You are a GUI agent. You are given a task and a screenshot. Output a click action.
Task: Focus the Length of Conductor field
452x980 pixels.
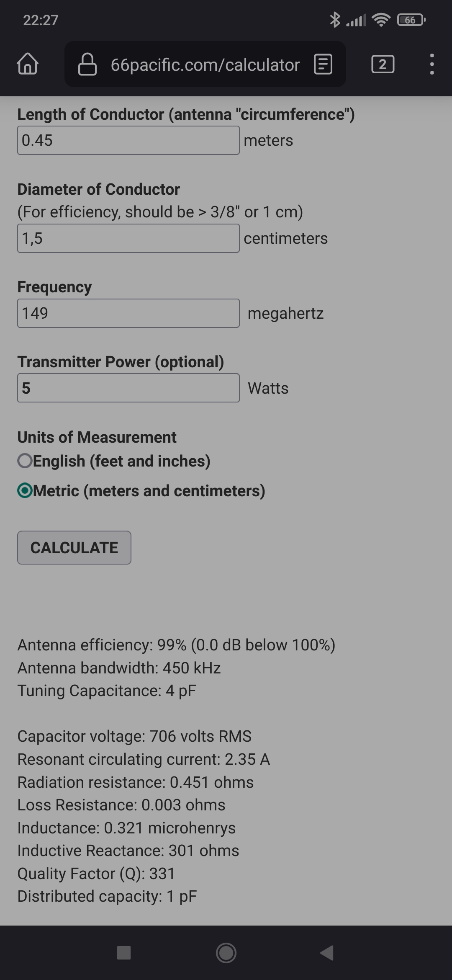point(128,140)
